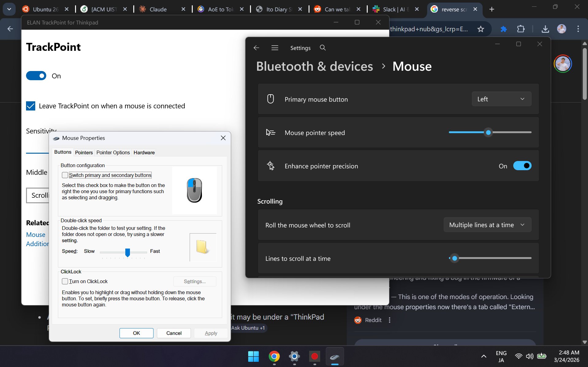
Task: Open the Google account avatar on the page
Action: (563, 64)
